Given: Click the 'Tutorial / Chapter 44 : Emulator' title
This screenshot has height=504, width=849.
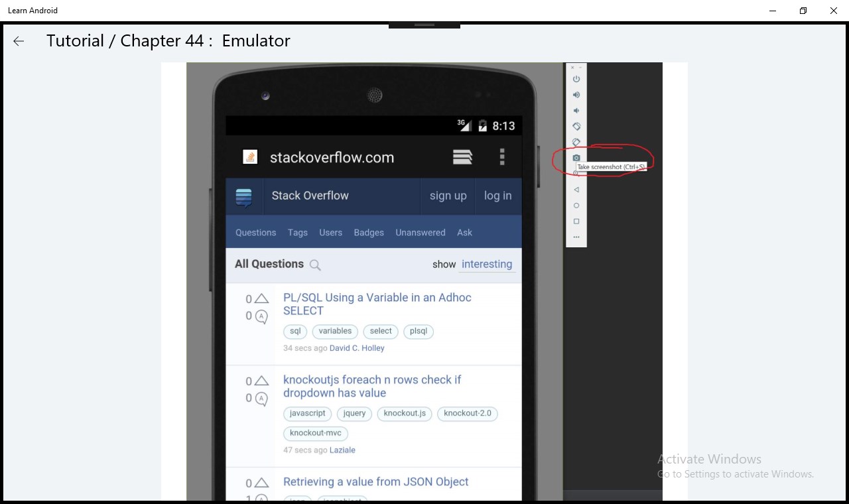Looking at the screenshot, I should click(168, 41).
